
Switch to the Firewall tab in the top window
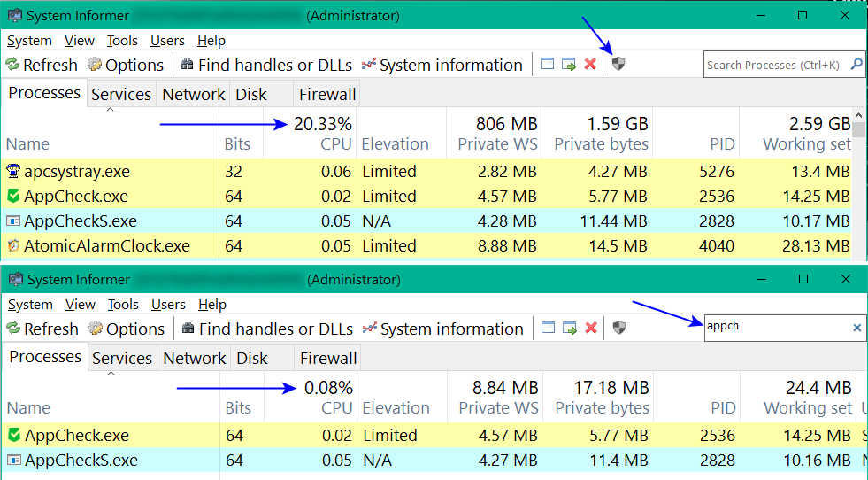pos(327,94)
